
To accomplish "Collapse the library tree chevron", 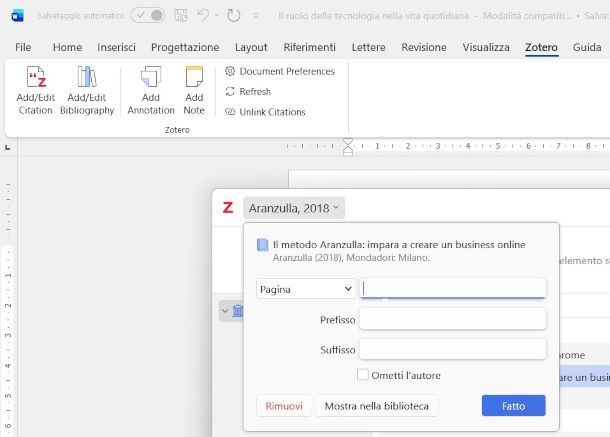I will pyautogui.click(x=224, y=311).
